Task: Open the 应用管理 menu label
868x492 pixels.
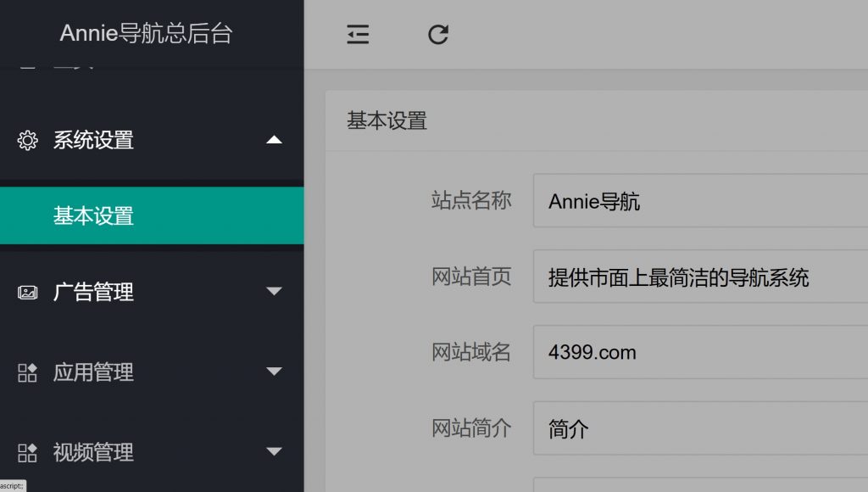Action: tap(93, 372)
